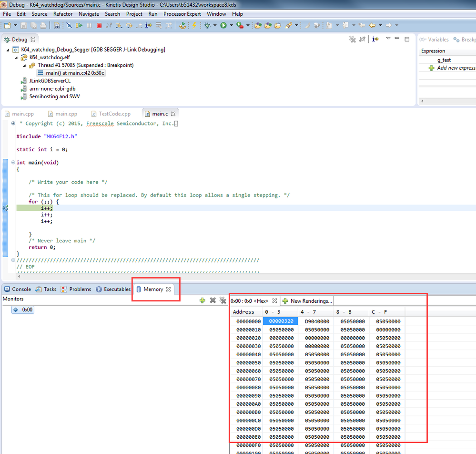Click the New Renderings tab
This screenshot has width=476, height=454.
307,301
